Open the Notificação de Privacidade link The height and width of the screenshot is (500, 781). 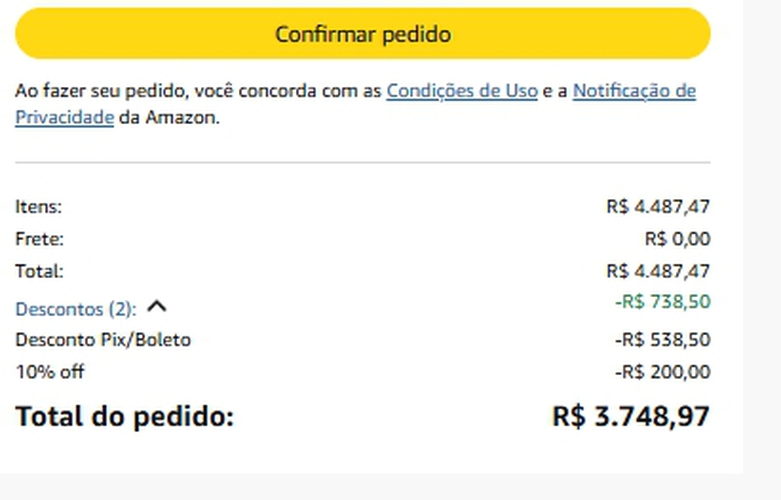633,91
